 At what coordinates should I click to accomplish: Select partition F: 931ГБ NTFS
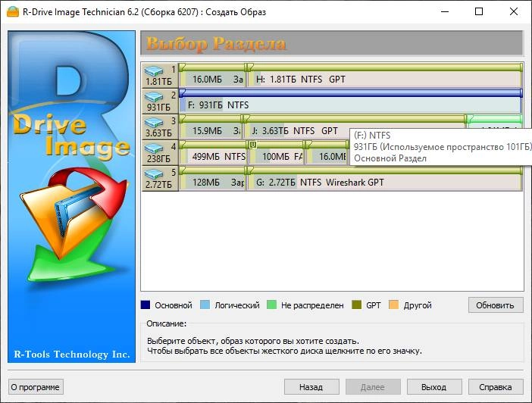[x=350, y=101]
